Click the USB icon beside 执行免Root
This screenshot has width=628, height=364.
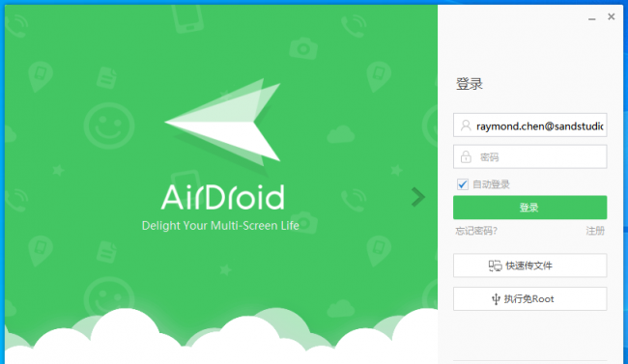tap(496, 299)
